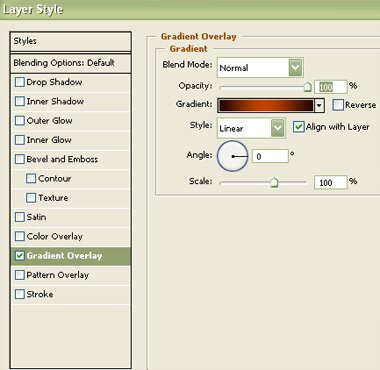
Task: Check the Texture sub-option box
Action: point(31,198)
